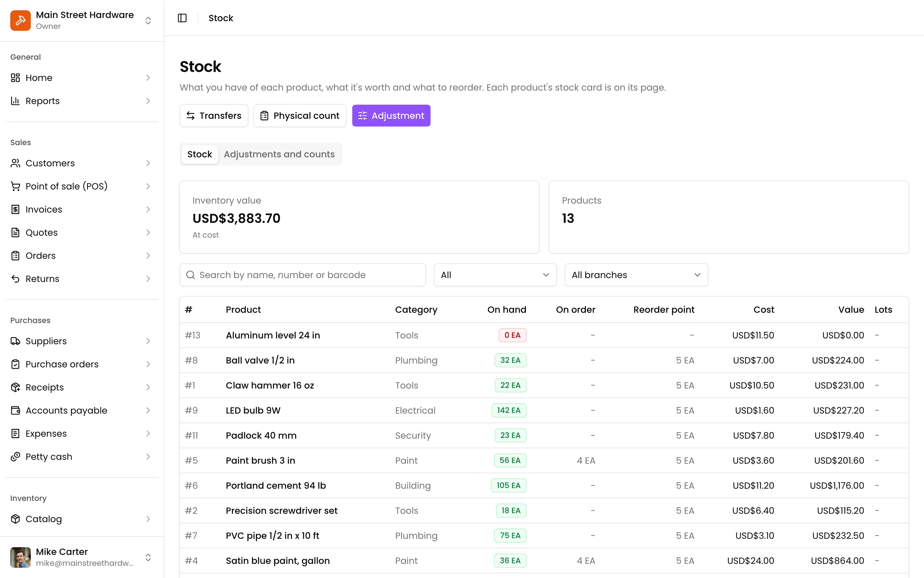The width and height of the screenshot is (924, 578).
Task: Open the All branches dropdown
Action: pyautogui.click(x=636, y=275)
